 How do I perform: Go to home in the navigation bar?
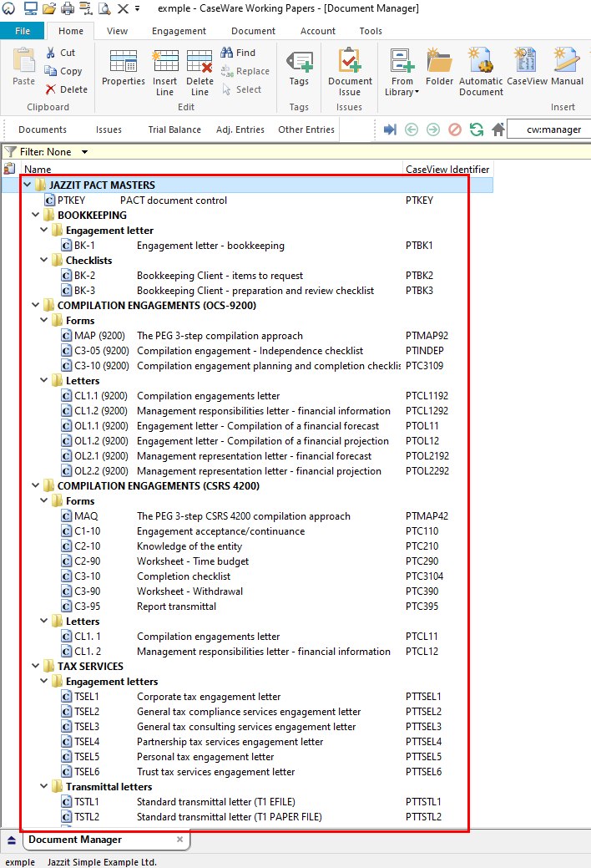[498, 129]
